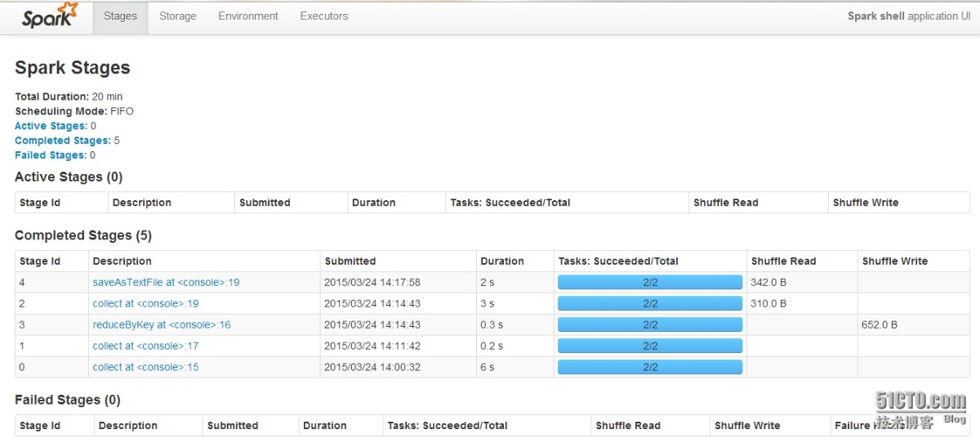Go to the Executors tab
980x443 pixels.
coord(323,16)
